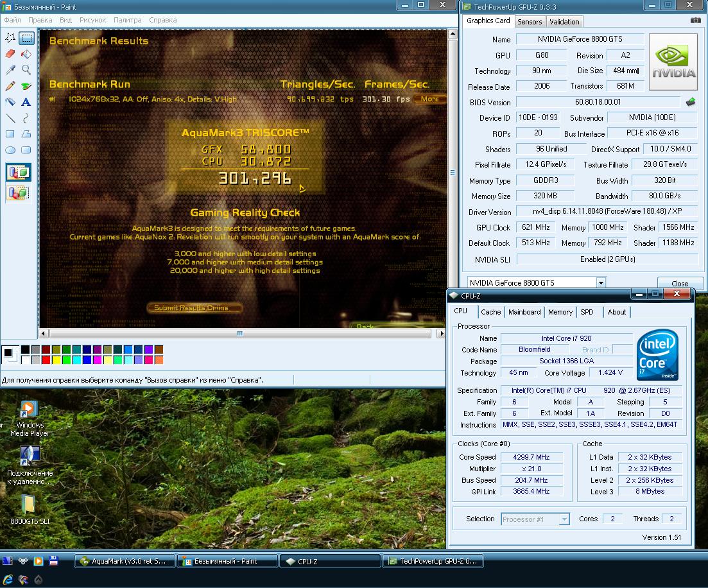Viewport: 708px width, 588px height.
Task: Click the BIOS save chip icon in GPU-Z
Action: tap(691, 102)
